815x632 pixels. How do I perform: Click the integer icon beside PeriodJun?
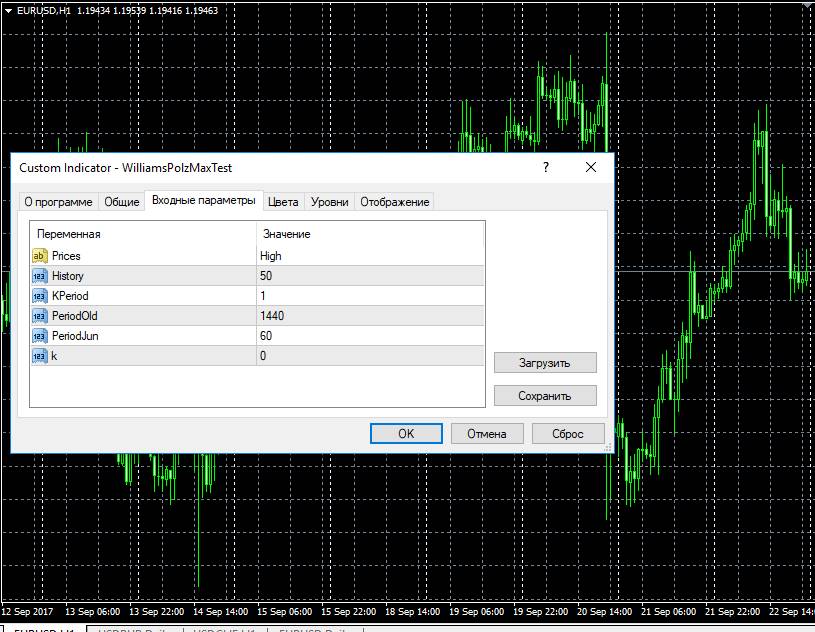(x=40, y=336)
